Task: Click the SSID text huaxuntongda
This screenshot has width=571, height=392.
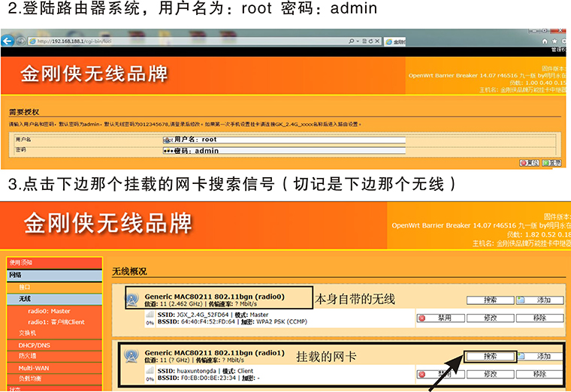Action: pyautogui.click(x=196, y=371)
